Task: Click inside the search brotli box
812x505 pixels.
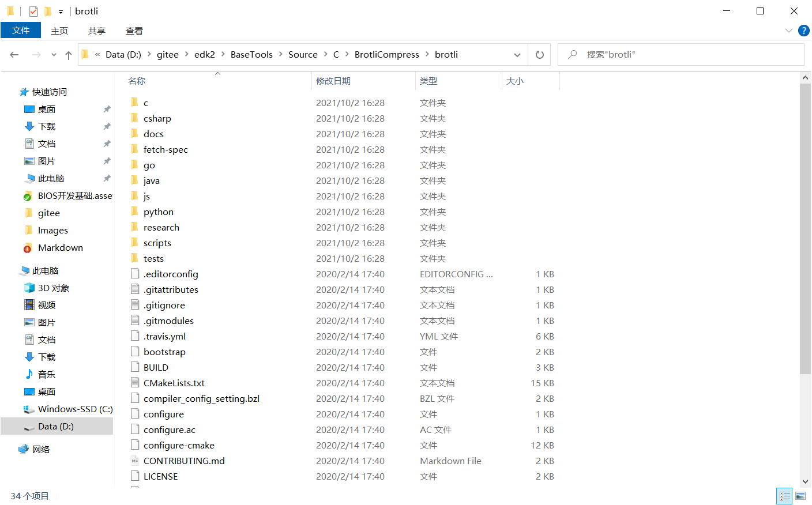Action: tap(663, 54)
